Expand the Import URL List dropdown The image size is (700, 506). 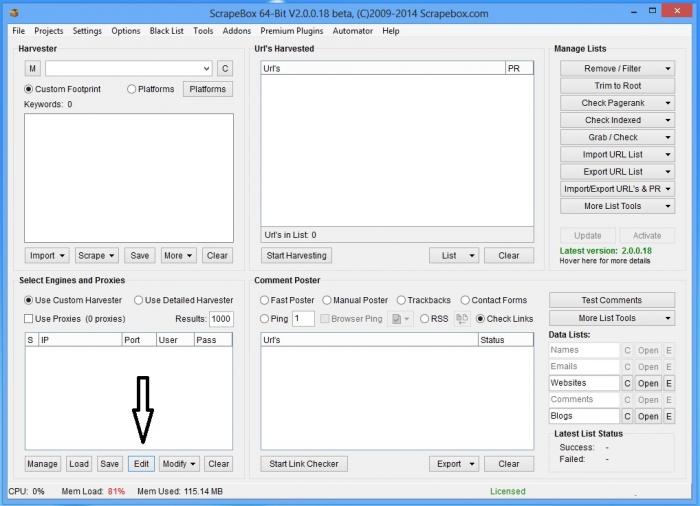click(x=668, y=155)
